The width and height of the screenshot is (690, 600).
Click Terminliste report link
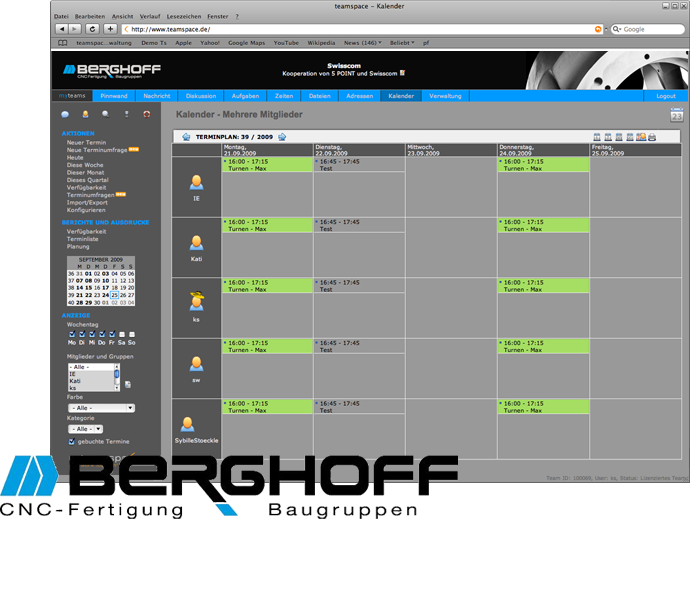(x=83, y=239)
